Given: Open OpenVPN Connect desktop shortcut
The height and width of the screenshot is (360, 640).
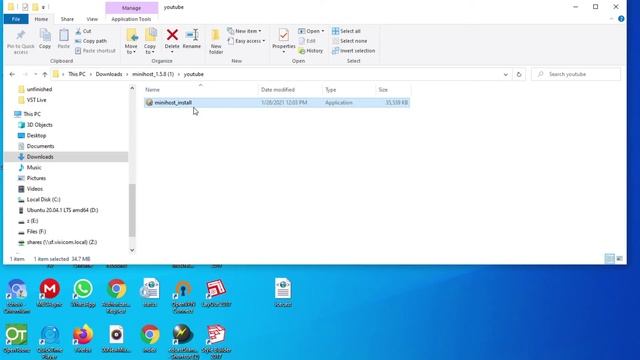Looking at the screenshot, I should point(183,296).
